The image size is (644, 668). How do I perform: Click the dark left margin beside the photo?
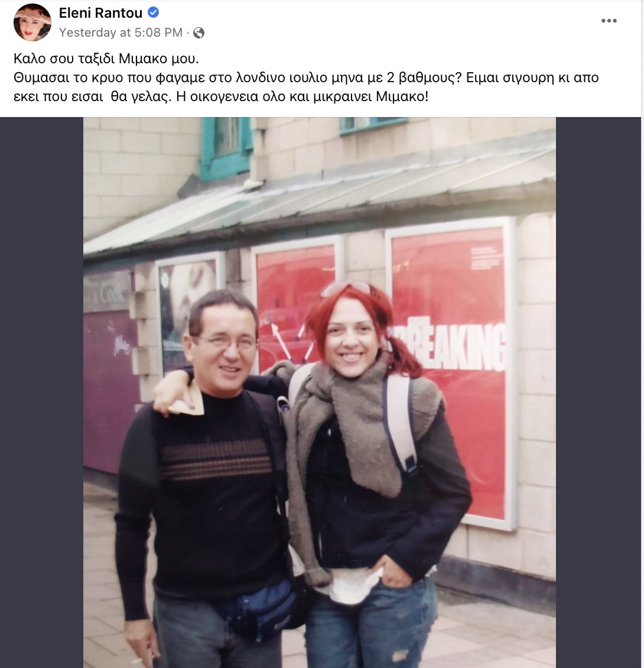[x=42, y=392]
